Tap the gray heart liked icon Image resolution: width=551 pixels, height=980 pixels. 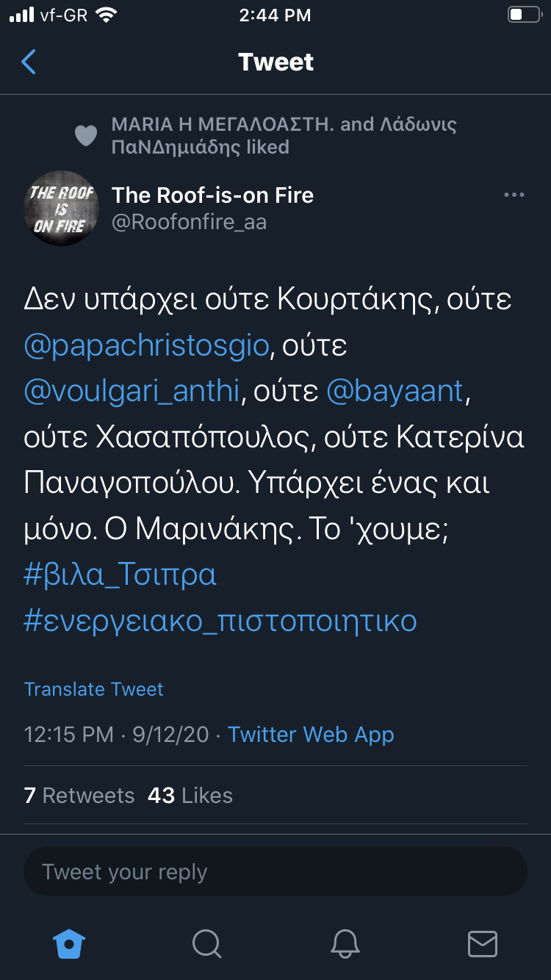[x=86, y=136]
